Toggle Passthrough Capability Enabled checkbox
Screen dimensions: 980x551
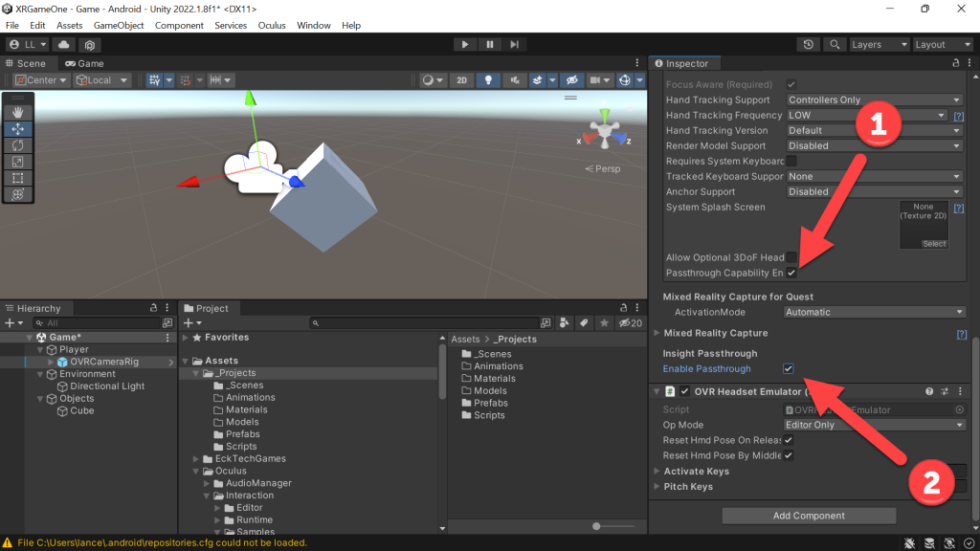(x=791, y=273)
